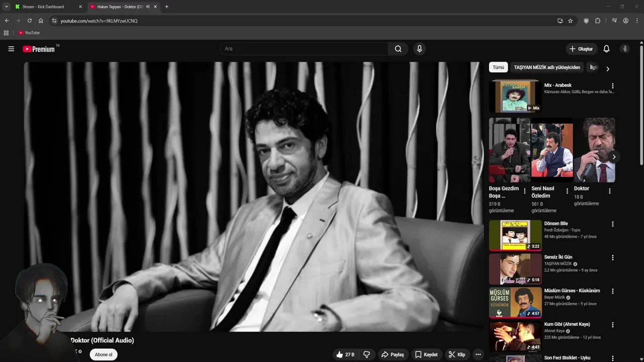The width and height of the screenshot is (644, 362).
Task: Open notifications bell
Action: click(606, 49)
